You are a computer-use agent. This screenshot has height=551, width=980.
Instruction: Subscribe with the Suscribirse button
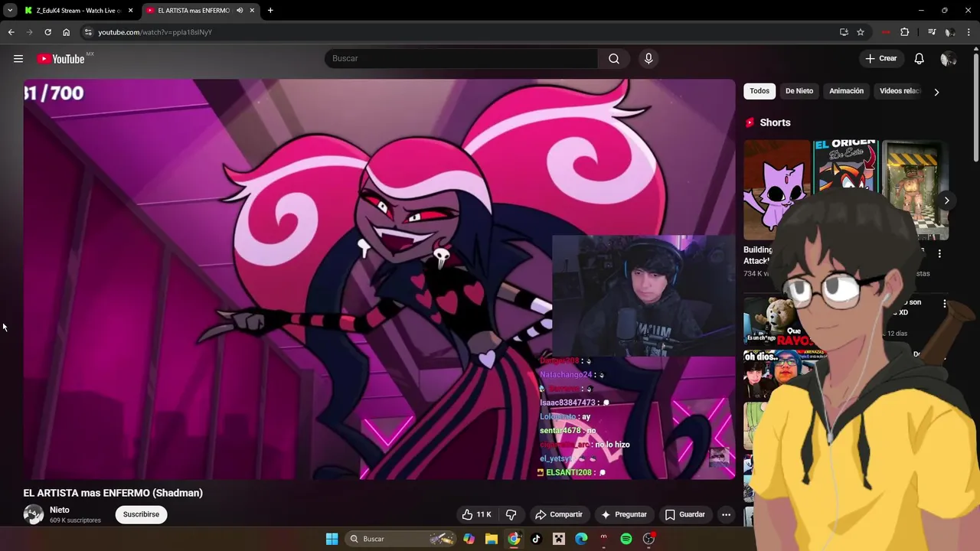(x=141, y=514)
